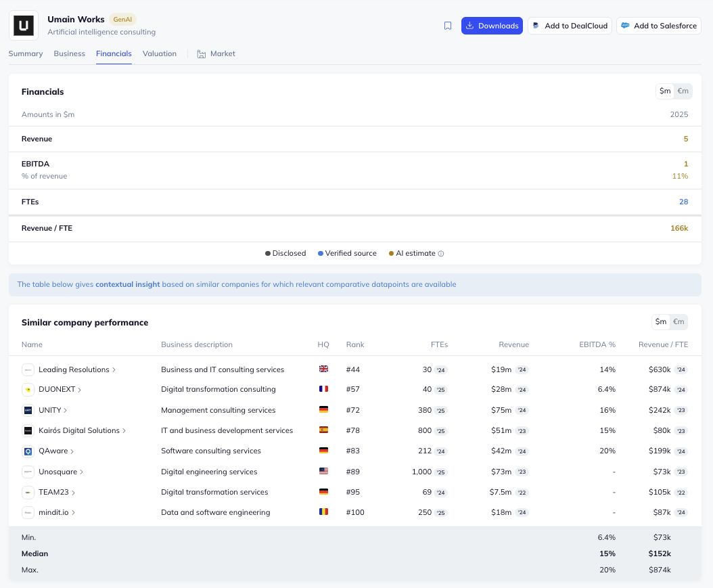Click the Kairós Digital Solutions logo

point(28,431)
